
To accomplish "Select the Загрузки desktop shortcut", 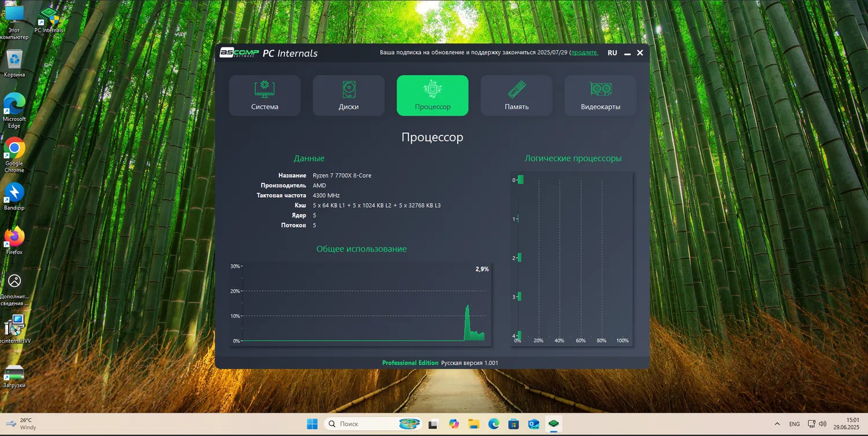I will click(x=14, y=376).
